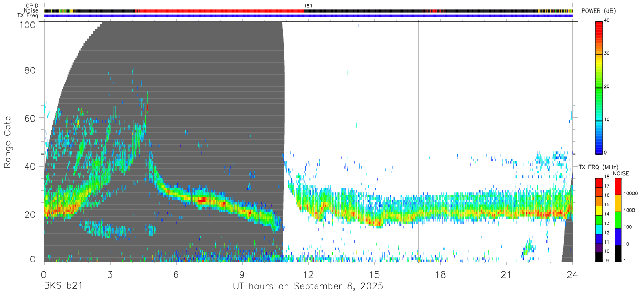Click the "Noise" label next to the top status bars
644x297 pixels.
31,10
